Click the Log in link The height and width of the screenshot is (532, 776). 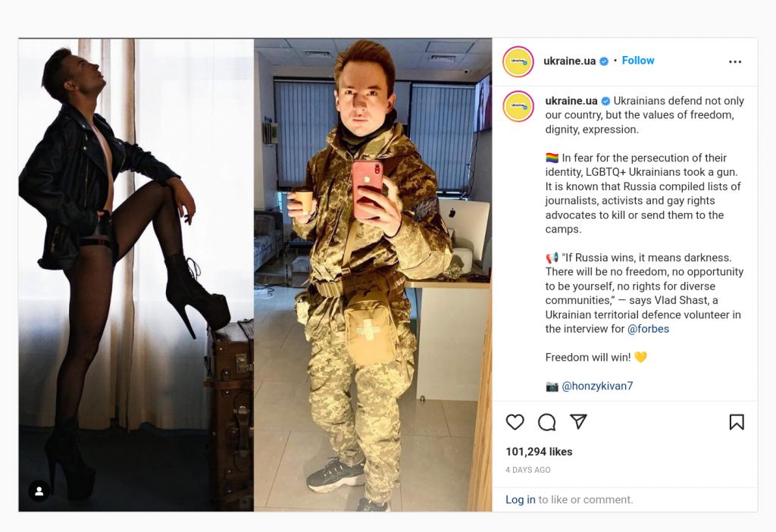(x=520, y=500)
